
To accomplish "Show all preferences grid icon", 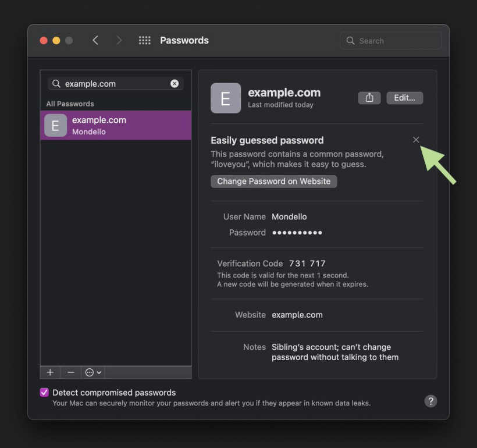I will [x=144, y=41].
